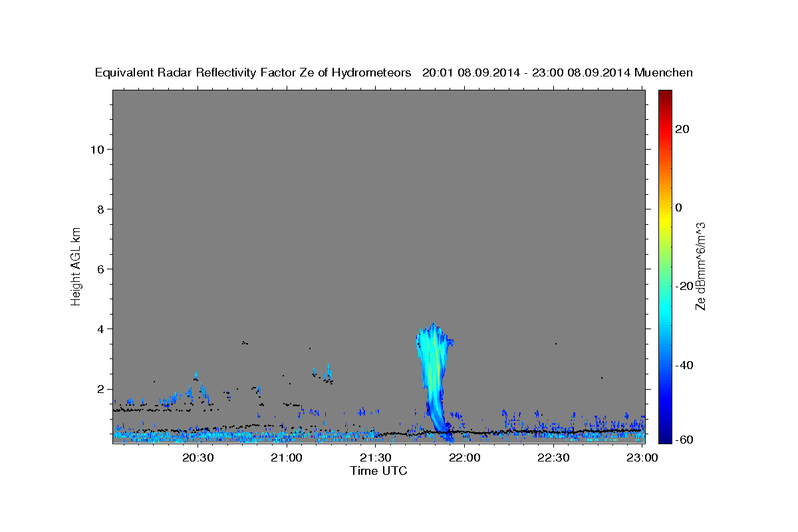The width and height of the screenshot is (798, 532).
Task: Click the colorbar tick value '-60'
Action: tap(684, 439)
